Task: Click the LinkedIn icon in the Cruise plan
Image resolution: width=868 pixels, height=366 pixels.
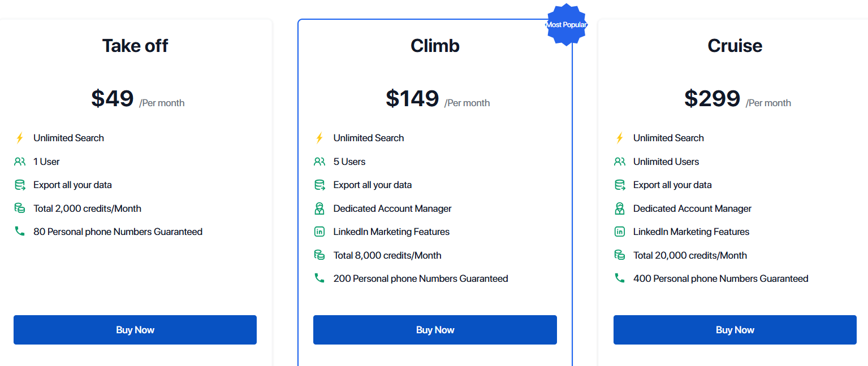Action: pyautogui.click(x=620, y=232)
